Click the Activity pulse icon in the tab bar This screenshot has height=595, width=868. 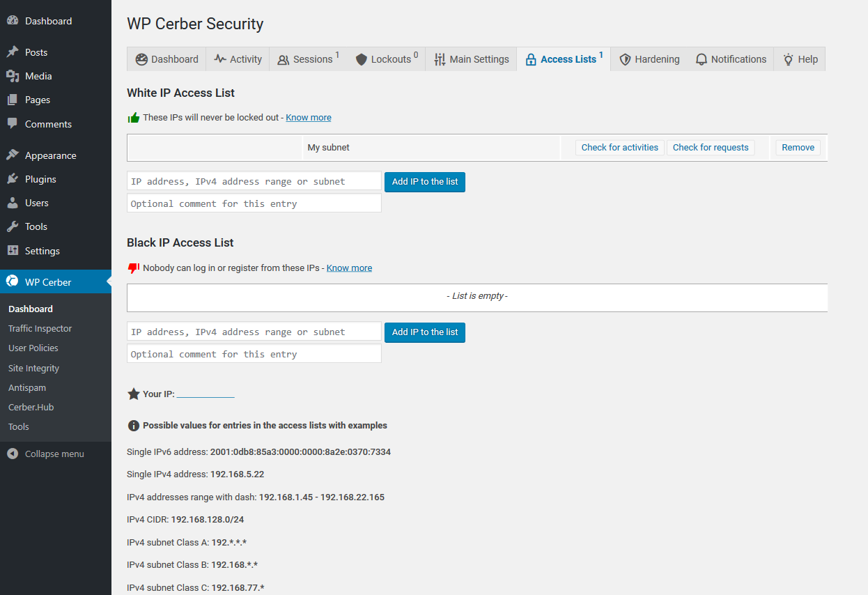coord(217,59)
